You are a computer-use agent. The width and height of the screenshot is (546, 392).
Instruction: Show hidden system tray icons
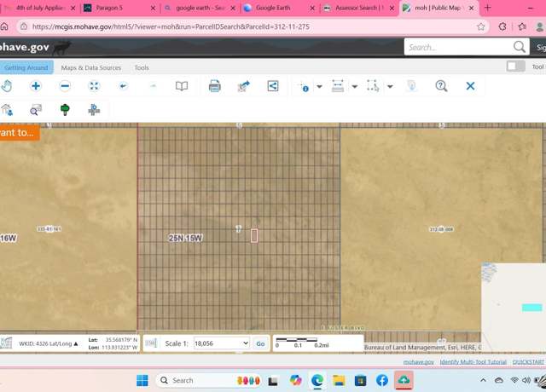tap(483, 380)
